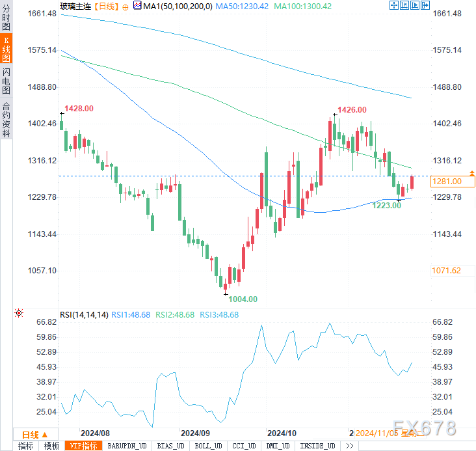Select the K线图 sidebar tab
This screenshot has width=476, height=451.
(x=7, y=49)
